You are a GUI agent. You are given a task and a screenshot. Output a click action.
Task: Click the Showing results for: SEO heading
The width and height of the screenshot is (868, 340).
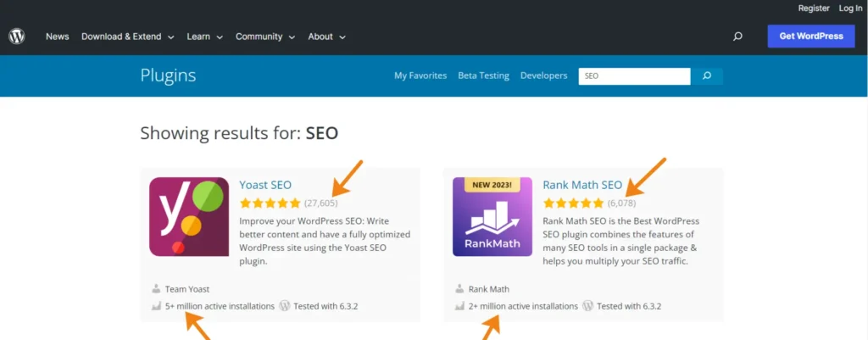pyautogui.click(x=239, y=133)
